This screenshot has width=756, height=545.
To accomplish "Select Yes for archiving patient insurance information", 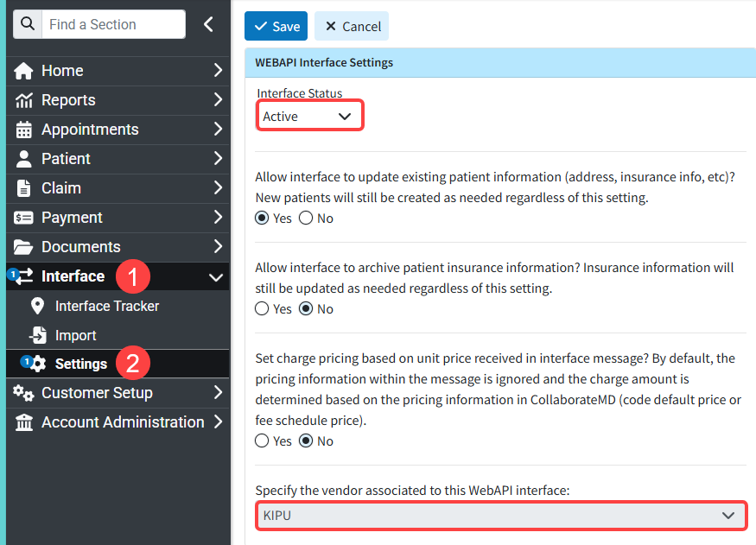I will coord(262,309).
